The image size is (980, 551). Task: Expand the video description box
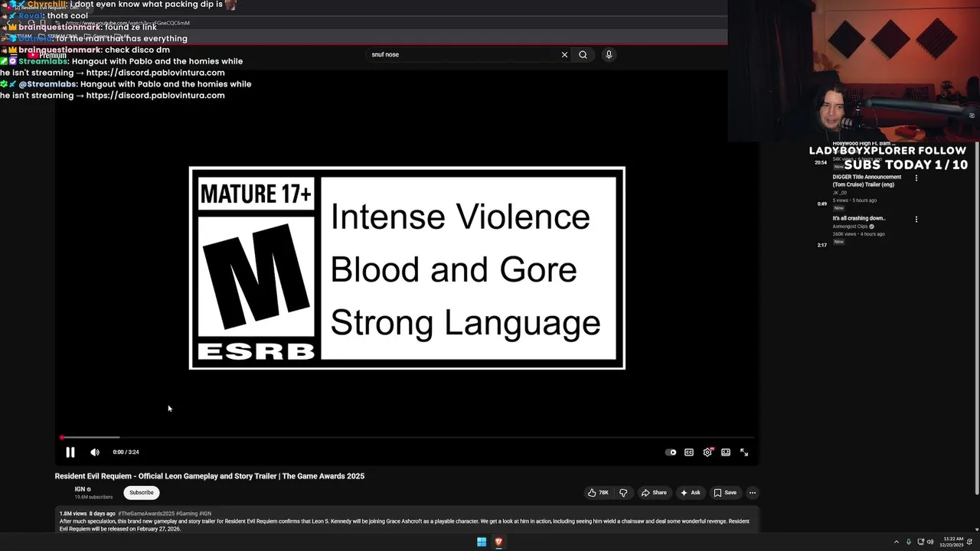click(408, 520)
